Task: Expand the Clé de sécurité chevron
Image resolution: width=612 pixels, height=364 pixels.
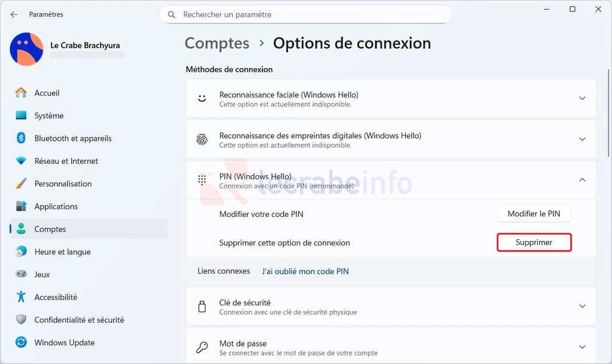Action: pos(582,306)
